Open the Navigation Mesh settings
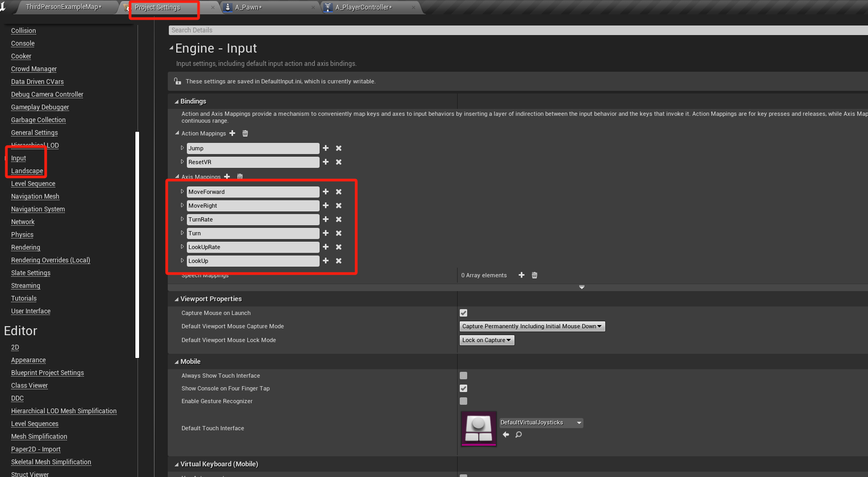 pyautogui.click(x=35, y=197)
